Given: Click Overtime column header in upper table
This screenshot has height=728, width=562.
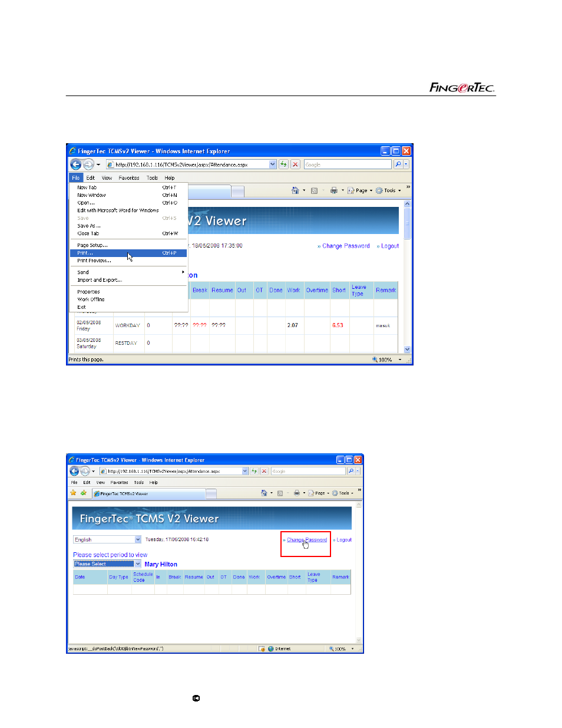Looking at the screenshot, I should 317,290.
